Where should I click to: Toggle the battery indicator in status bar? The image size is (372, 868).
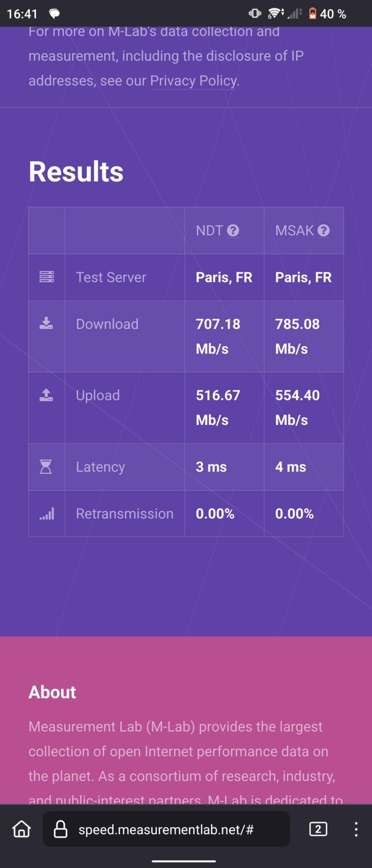(x=313, y=13)
